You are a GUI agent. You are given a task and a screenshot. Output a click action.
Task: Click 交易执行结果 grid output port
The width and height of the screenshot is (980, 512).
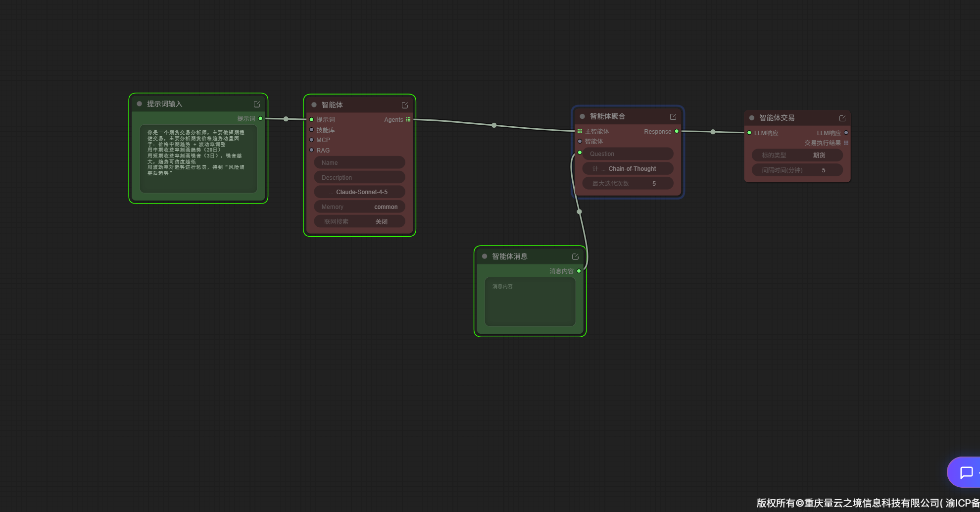[846, 143]
